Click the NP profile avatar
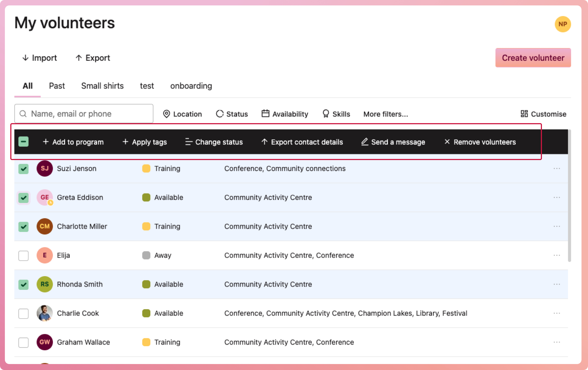 (x=563, y=24)
